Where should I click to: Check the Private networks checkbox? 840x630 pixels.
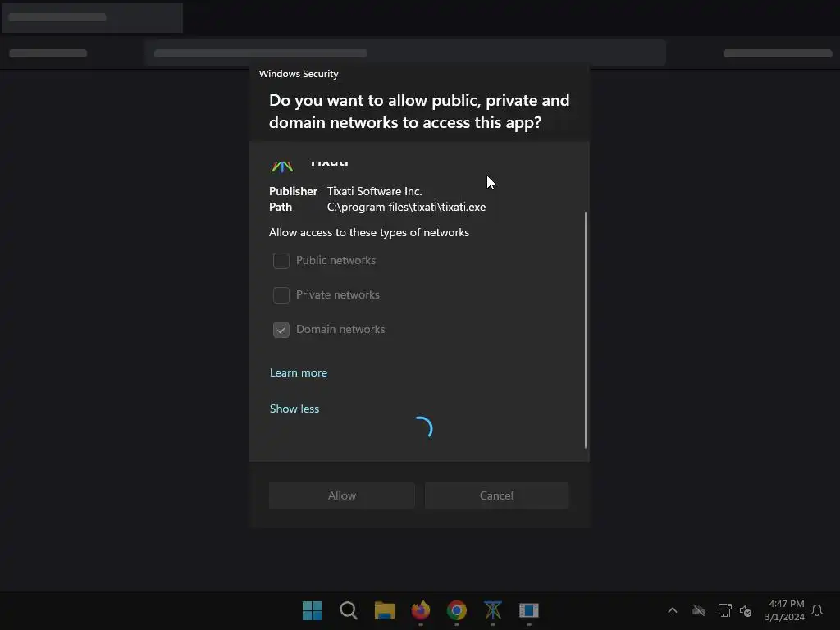(281, 295)
